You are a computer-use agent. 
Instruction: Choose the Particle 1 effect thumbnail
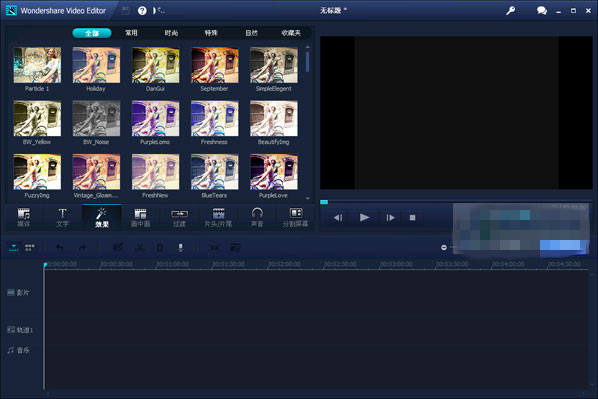(37, 65)
